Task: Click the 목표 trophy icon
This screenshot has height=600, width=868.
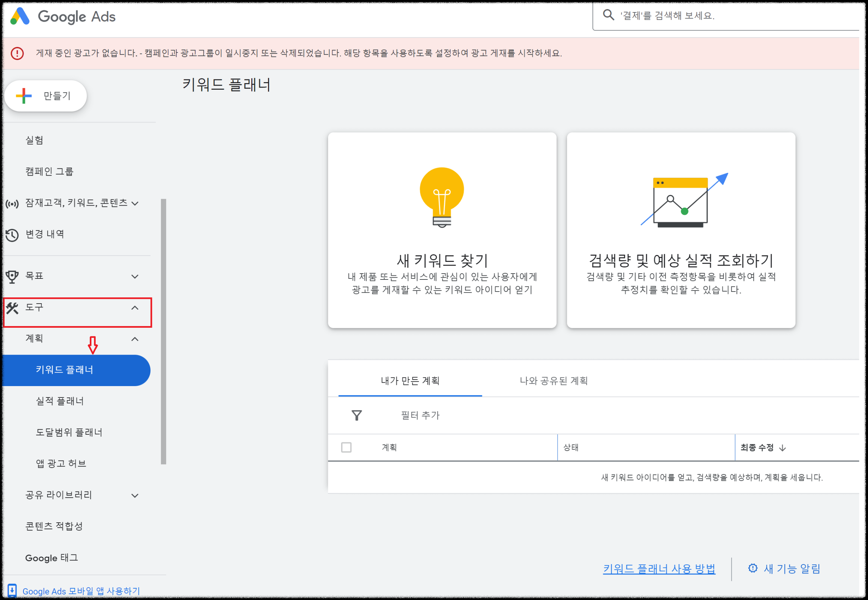Action: (12, 276)
